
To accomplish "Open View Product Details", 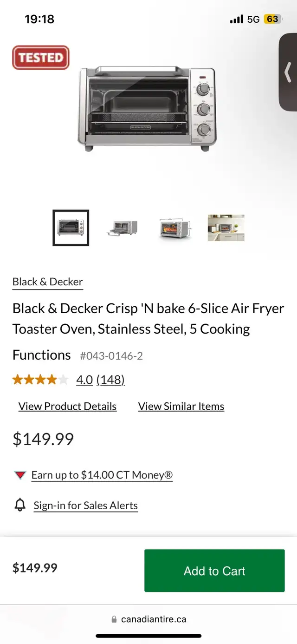I will click(x=67, y=406).
